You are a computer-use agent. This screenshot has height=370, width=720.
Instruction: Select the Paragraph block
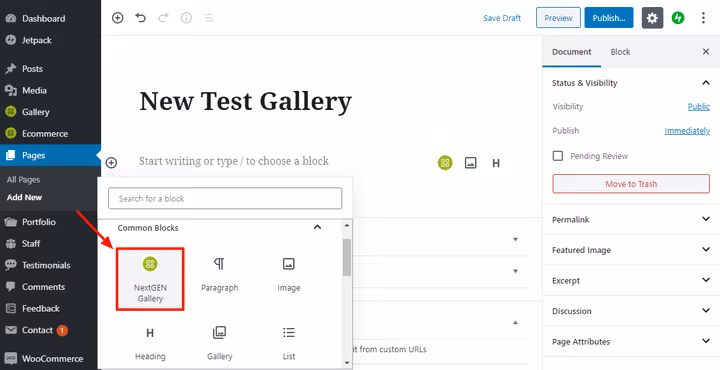[x=219, y=275]
